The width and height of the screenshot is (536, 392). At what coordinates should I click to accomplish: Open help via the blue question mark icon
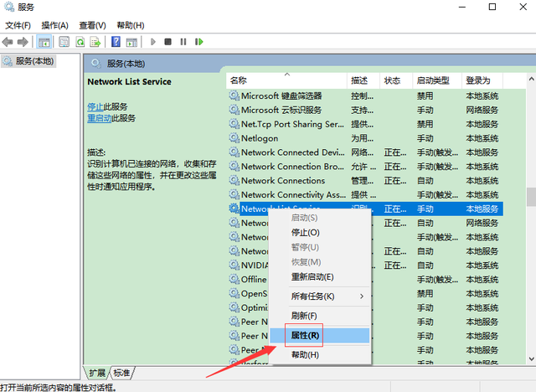(116, 42)
